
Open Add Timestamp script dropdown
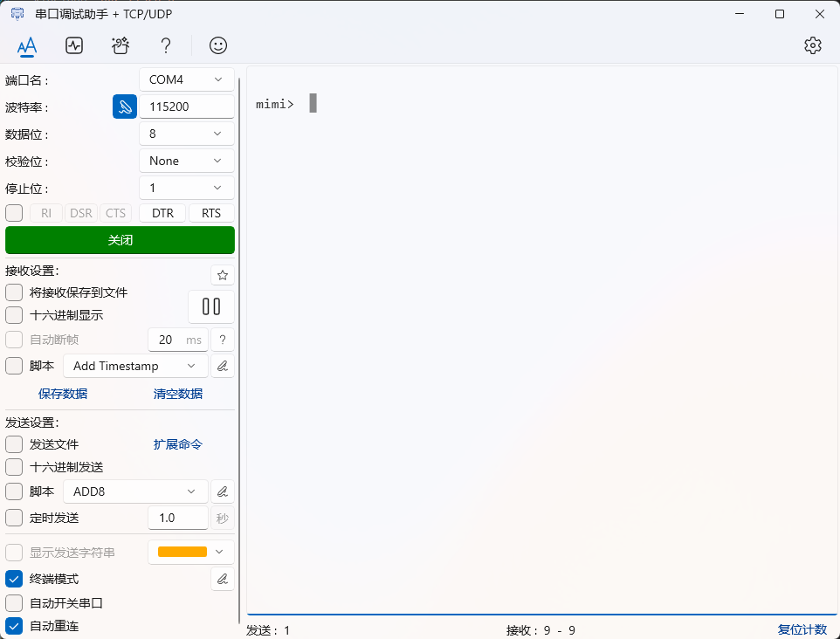(135, 366)
